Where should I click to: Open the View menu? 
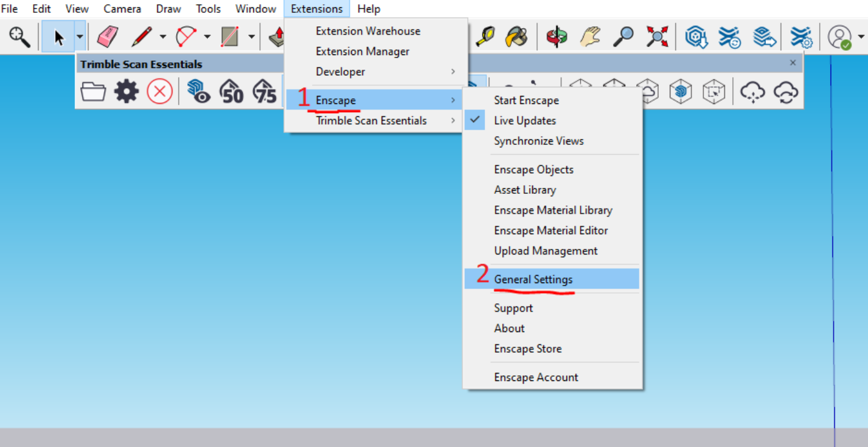77,9
